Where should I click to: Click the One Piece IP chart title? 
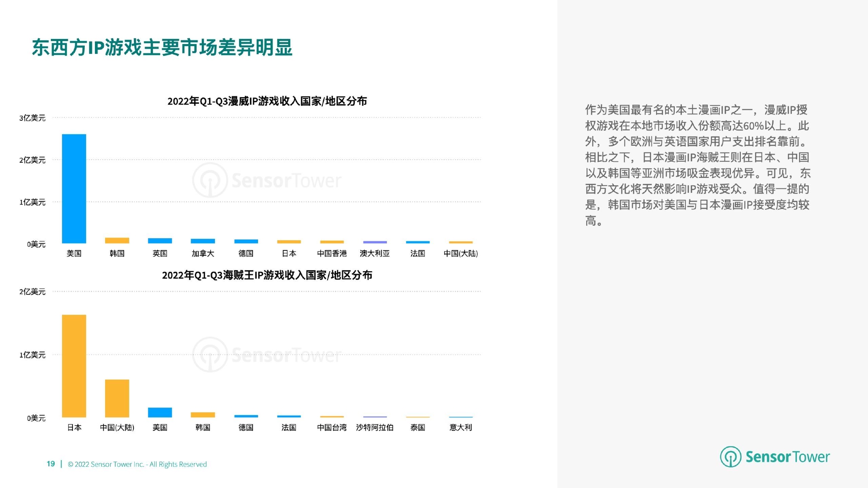pyautogui.click(x=267, y=275)
